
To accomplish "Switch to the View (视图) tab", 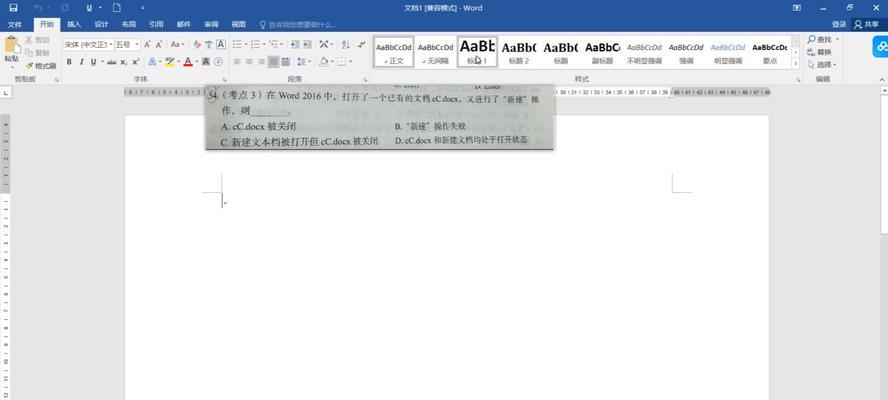I will pos(238,24).
